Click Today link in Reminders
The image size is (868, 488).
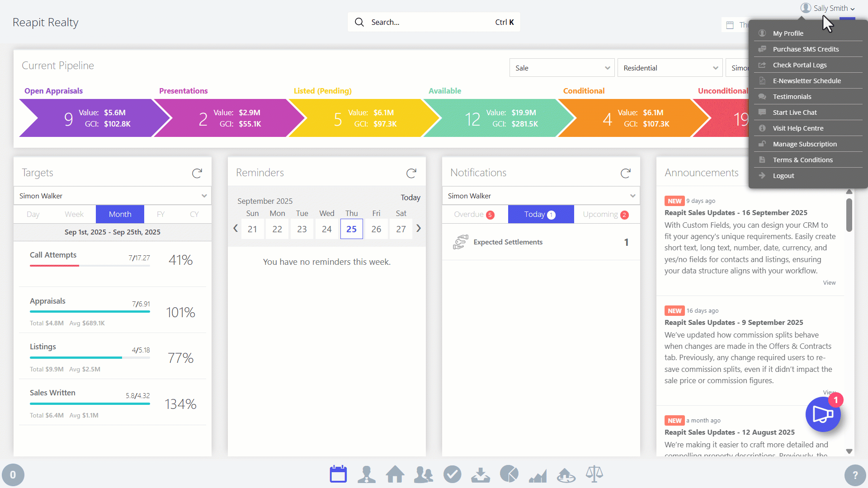point(410,197)
